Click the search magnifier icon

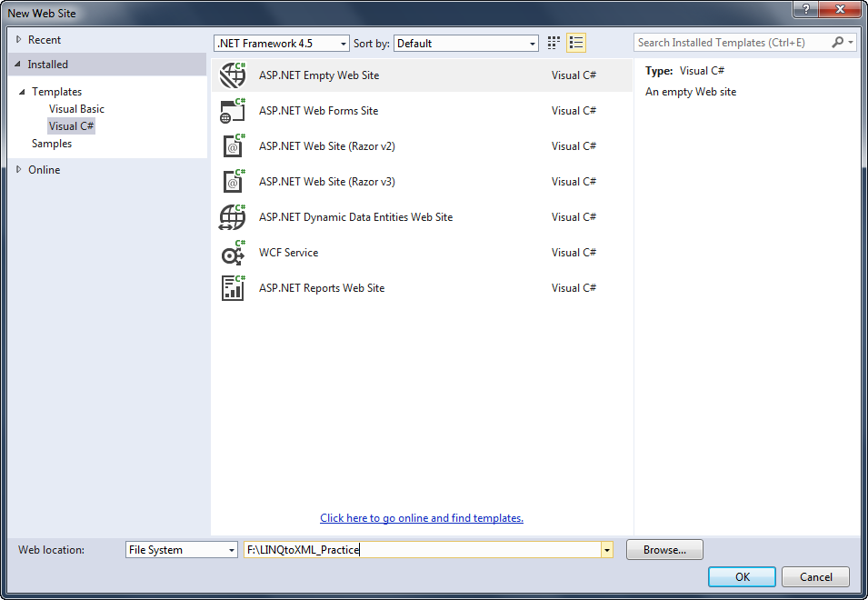tap(838, 43)
